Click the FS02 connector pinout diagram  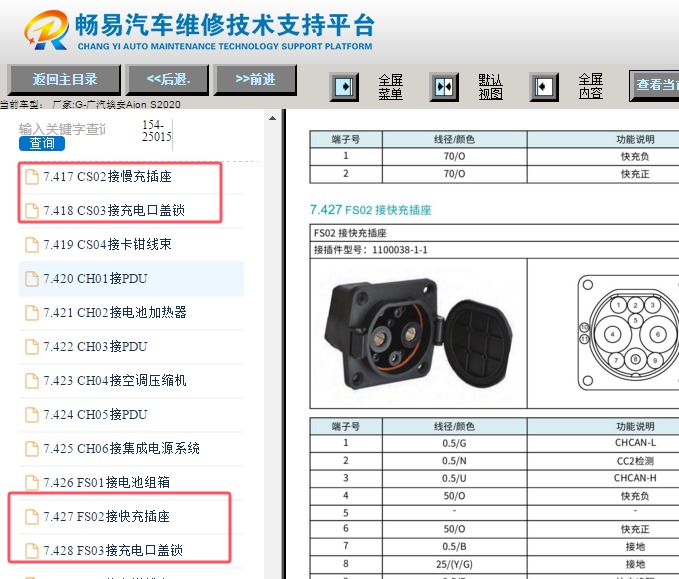click(628, 333)
